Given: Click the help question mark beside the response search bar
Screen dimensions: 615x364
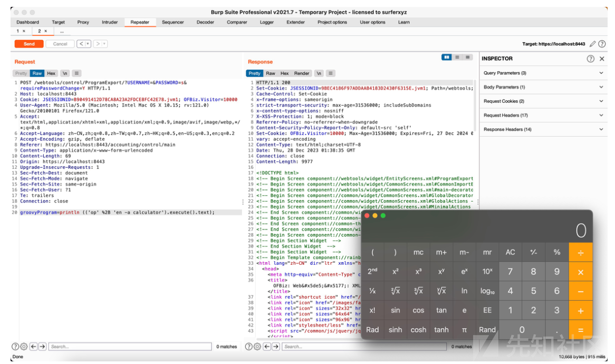Looking at the screenshot, I should click(x=248, y=347).
